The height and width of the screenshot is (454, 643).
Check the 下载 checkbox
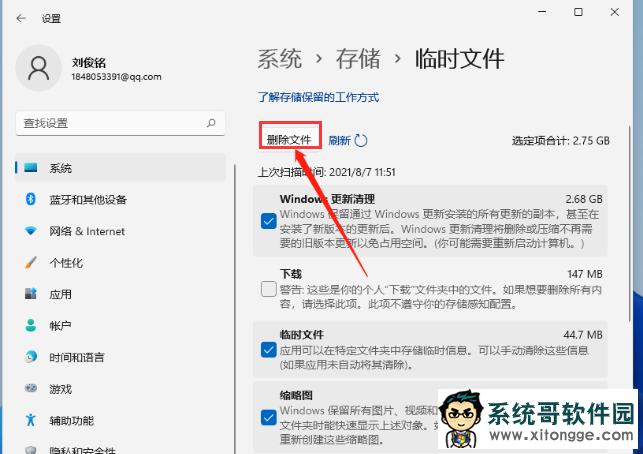(269, 289)
